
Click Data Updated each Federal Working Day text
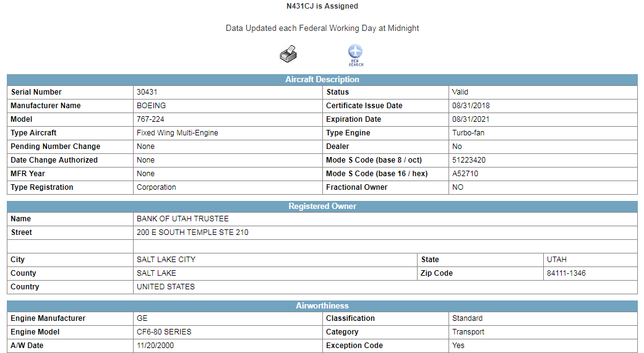322,28
